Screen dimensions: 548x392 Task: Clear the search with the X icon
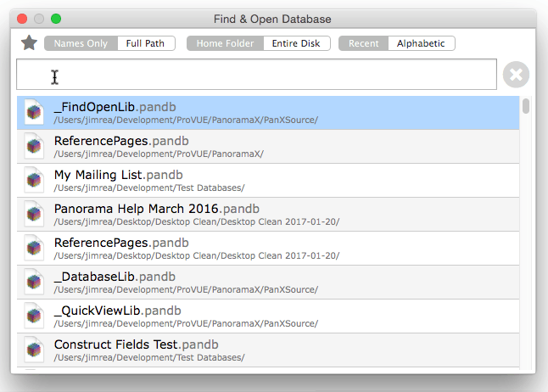[516, 75]
